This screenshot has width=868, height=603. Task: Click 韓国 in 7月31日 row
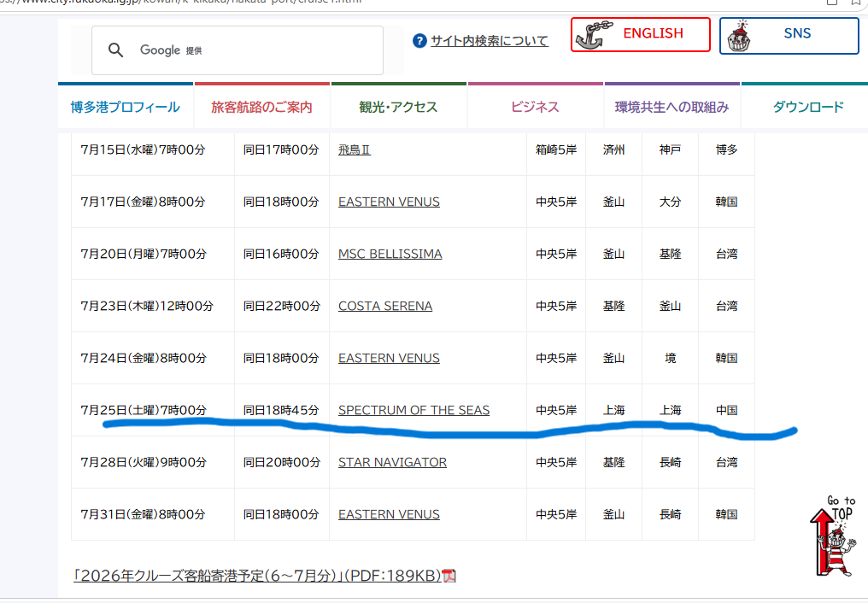pos(727,514)
